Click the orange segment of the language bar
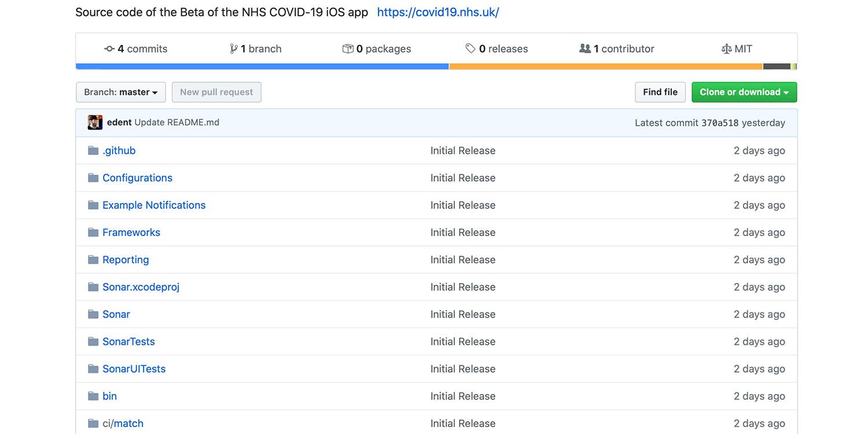Image resolution: width=868 pixels, height=434 pixels. point(606,67)
